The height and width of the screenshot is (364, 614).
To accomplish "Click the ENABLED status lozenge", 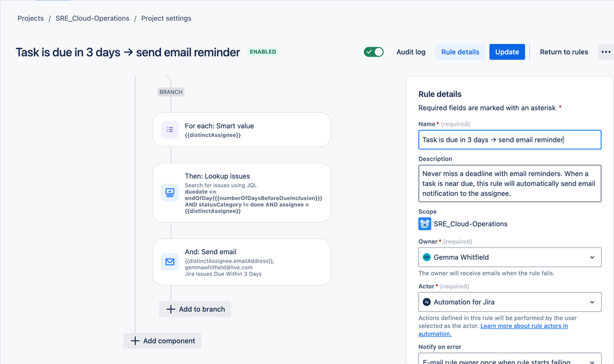I will pos(263,52).
